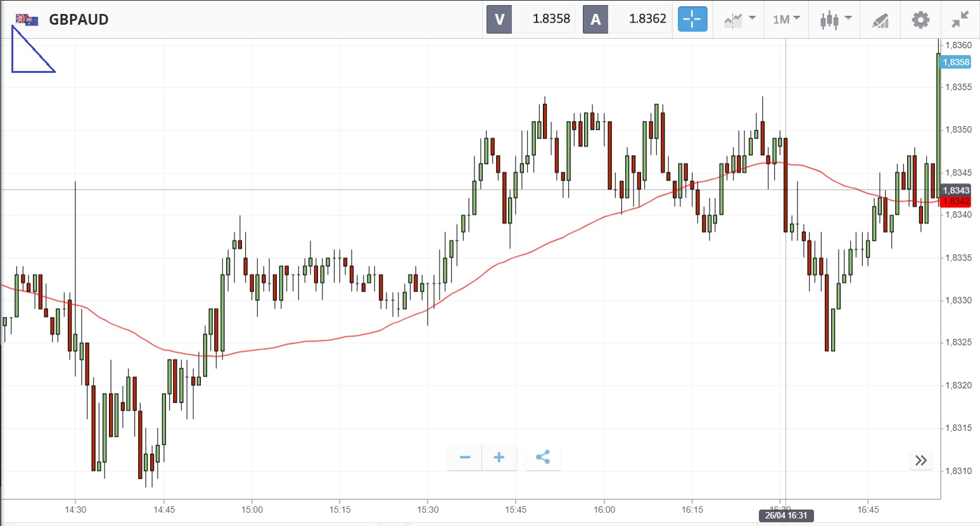Click the A buy button
Screen dimensions: 980x526
coord(595,19)
